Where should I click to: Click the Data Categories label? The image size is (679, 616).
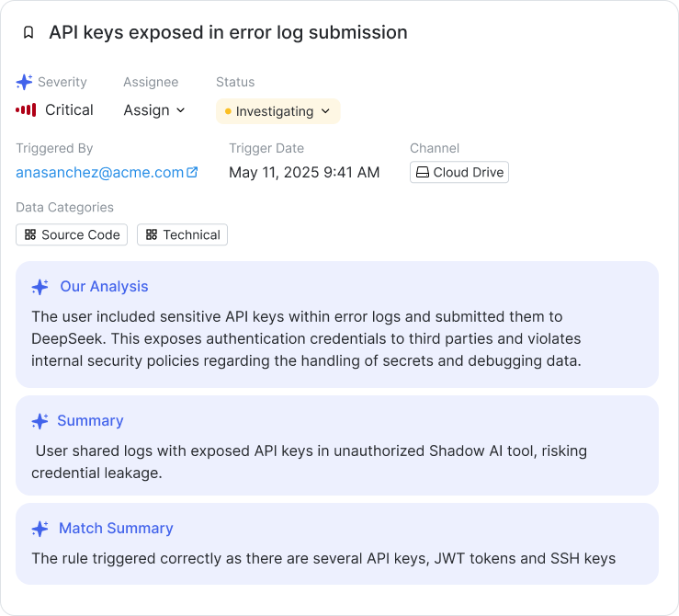[x=64, y=207]
